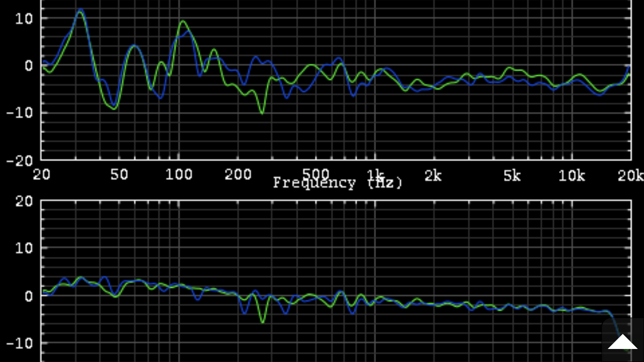Select the "50" frequency axis label
This screenshot has height=362, width=644.
click(x=119, y=175)
